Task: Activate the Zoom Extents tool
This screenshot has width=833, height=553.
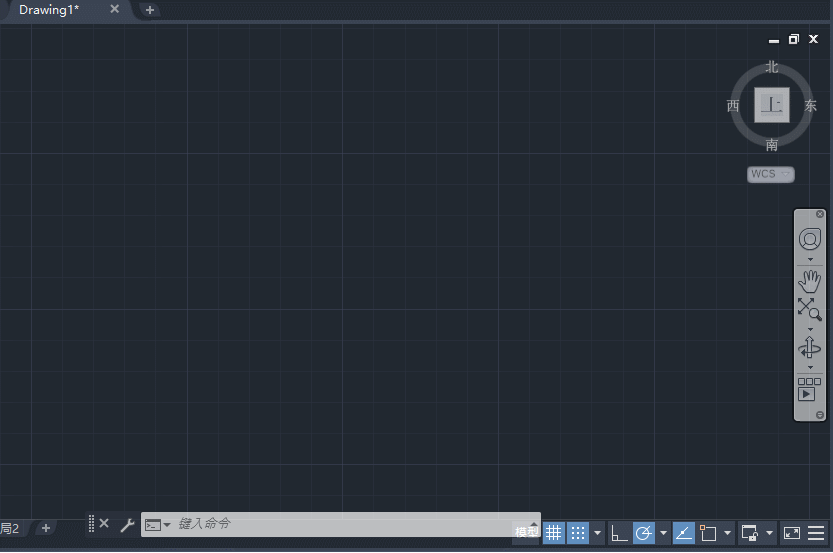Action: click(x=810, y=309)
